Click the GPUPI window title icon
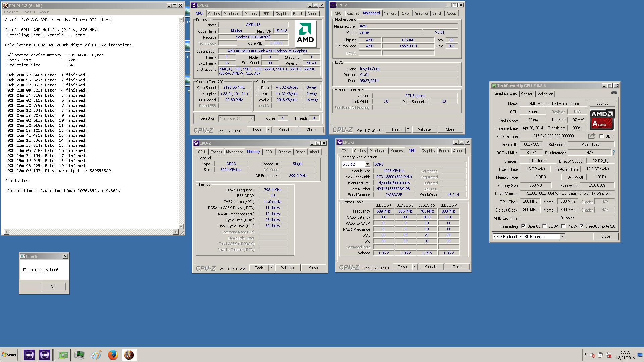Viewport: 644px width, 362px height. 5,6
